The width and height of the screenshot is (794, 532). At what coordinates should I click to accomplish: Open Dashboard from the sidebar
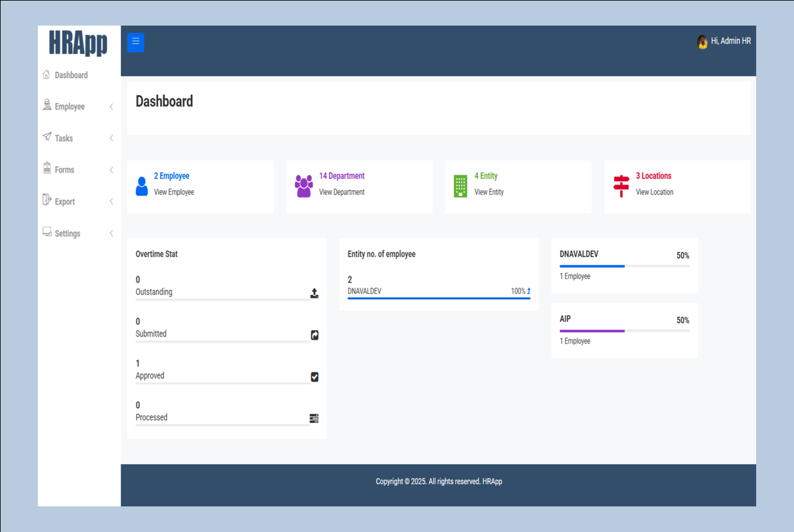point(71,75)
